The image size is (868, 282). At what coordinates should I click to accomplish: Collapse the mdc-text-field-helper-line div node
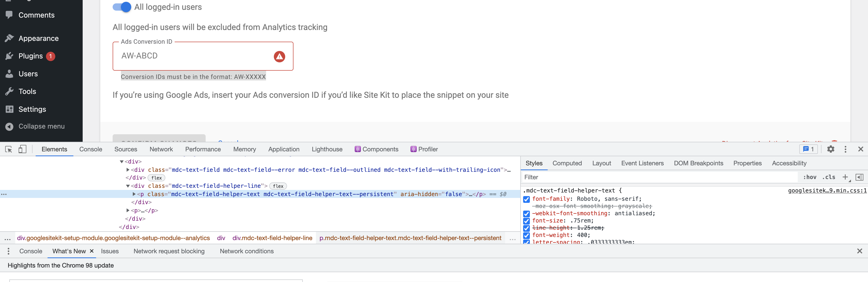coord(128,186)
